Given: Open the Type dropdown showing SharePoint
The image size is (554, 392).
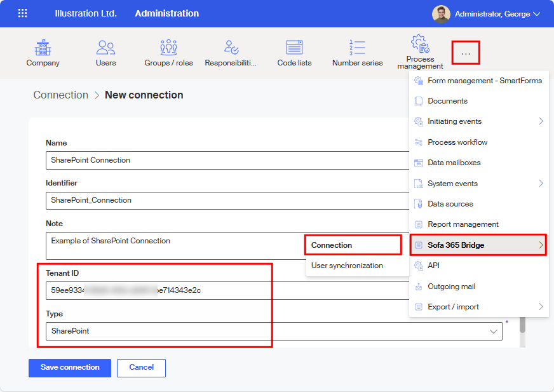Looking at the screenshot, I should pos(493,331).
